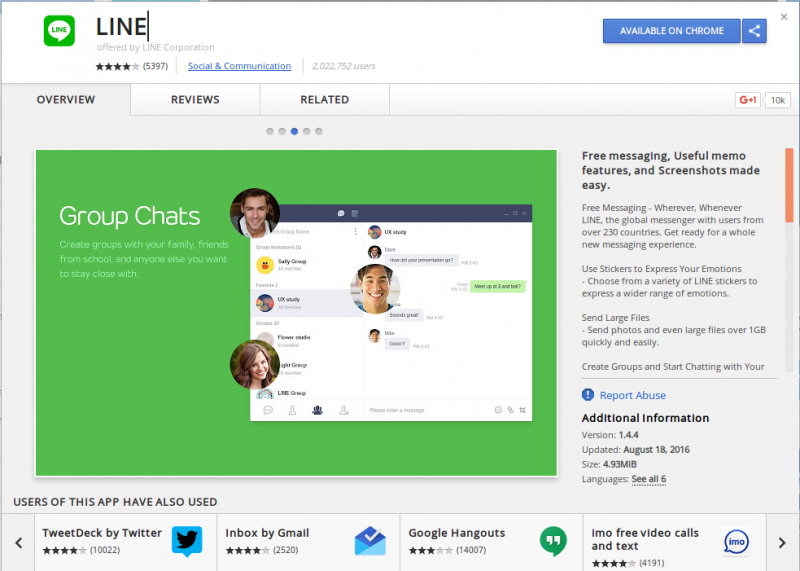Click the Version 1.4.4 text
Viewport: 800px width, 571px height.
(610, 435)
